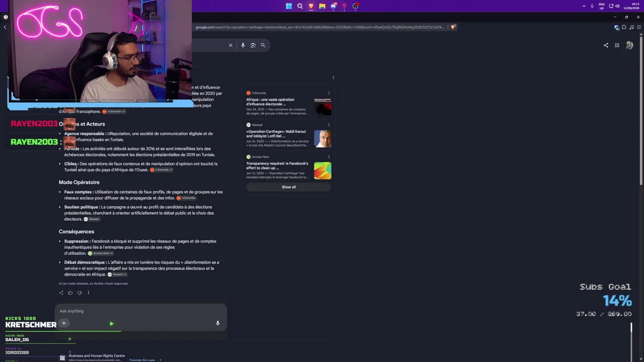Open the Google apps grid

(x=617, y=45)
